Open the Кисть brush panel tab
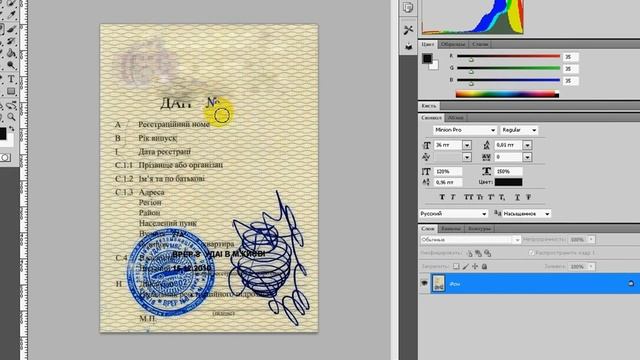This screenshot has height=360, width=640. pos(429,106)
